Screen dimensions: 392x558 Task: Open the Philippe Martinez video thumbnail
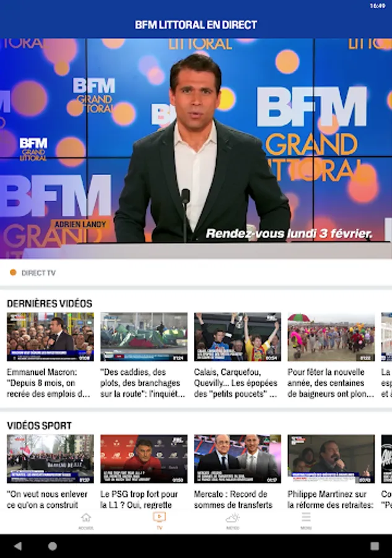(x=331, y=459)
